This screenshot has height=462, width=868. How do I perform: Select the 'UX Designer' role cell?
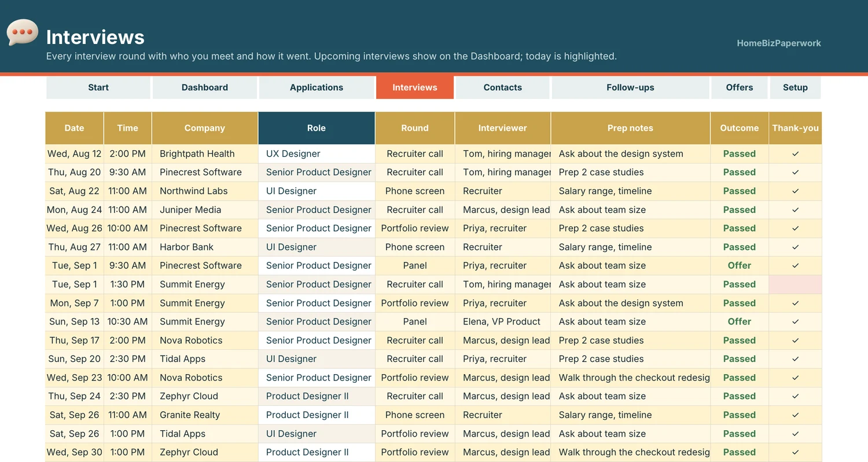(317, 154)
